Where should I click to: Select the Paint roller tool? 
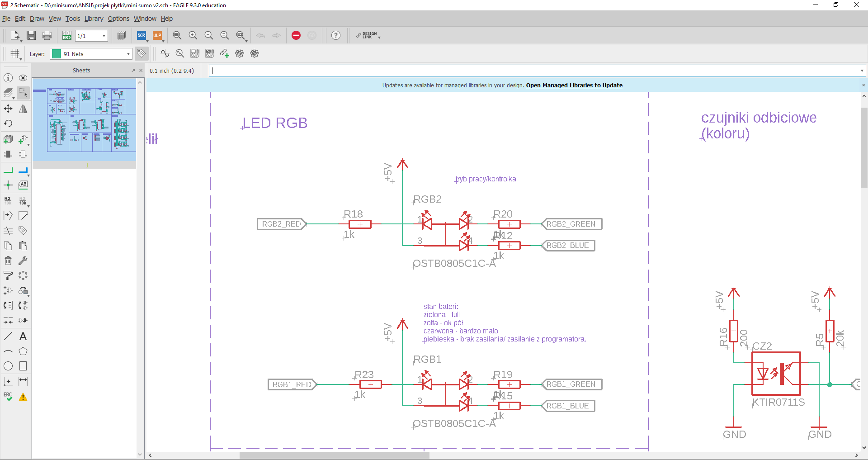tap(8, 275)
